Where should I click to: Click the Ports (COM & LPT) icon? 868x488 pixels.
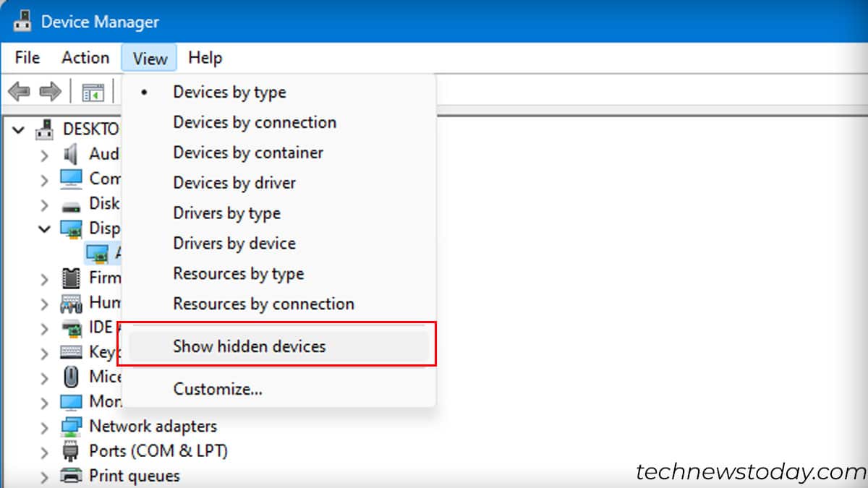click(71, 451)
